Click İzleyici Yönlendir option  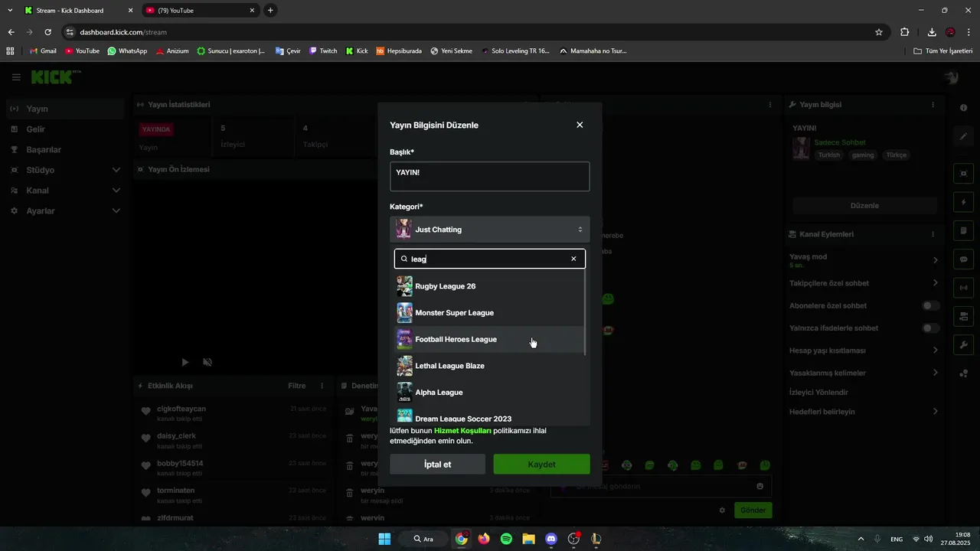coord(818,393)
